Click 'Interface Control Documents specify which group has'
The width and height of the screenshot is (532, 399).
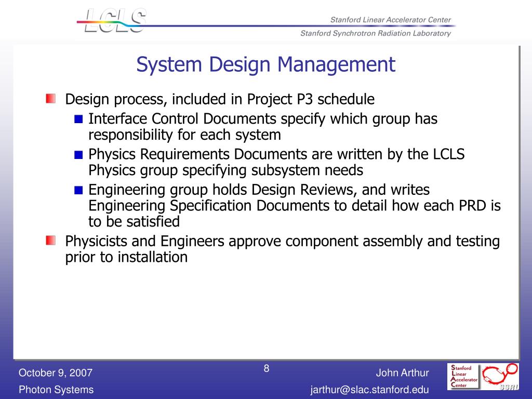[x=263, y=119]
